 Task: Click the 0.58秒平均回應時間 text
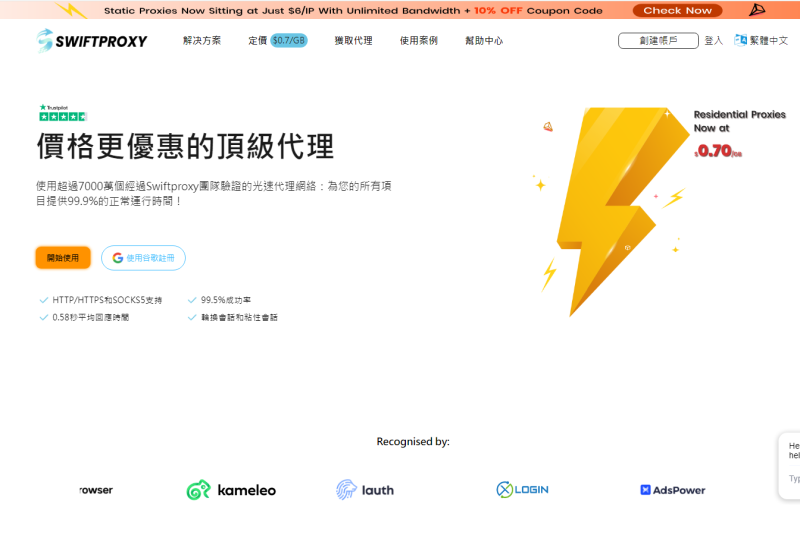[90, 317]
